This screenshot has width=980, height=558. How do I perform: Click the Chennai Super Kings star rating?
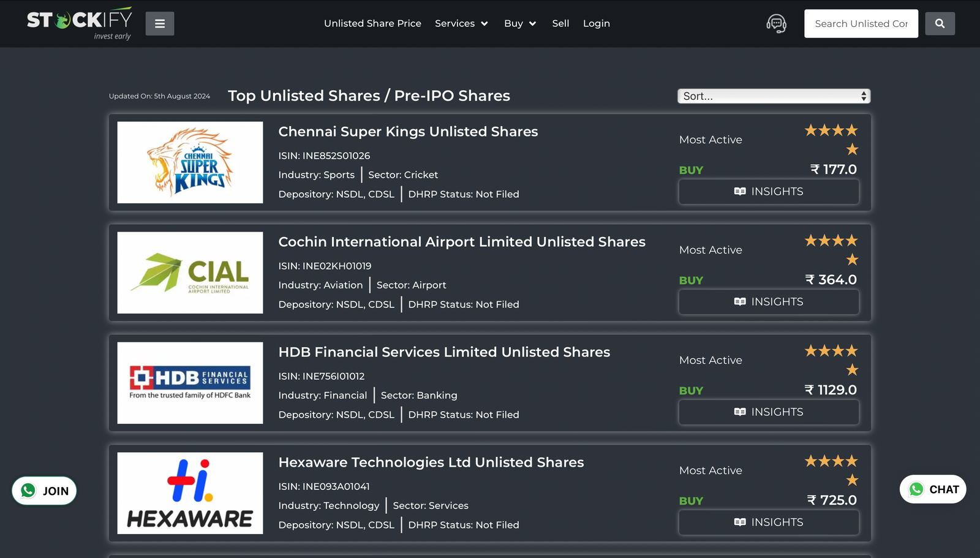click(831, 140)
